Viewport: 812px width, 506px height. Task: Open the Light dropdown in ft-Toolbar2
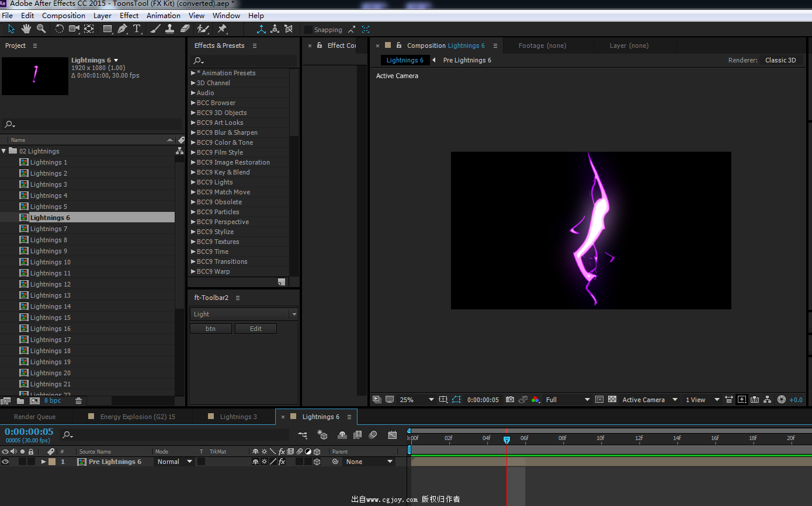[x=244, y=314]
